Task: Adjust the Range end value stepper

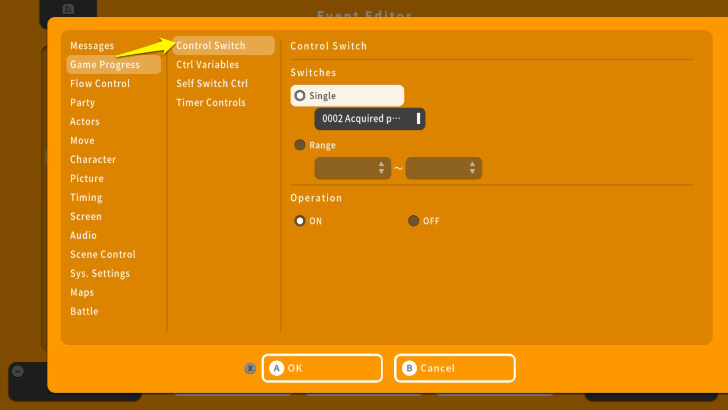Action: [x=443, y=168]
